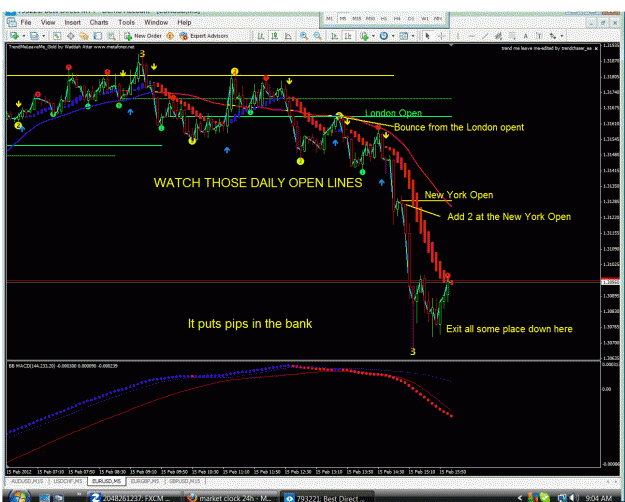Toggle Chart Shift from the toolbar

[348, 36]
